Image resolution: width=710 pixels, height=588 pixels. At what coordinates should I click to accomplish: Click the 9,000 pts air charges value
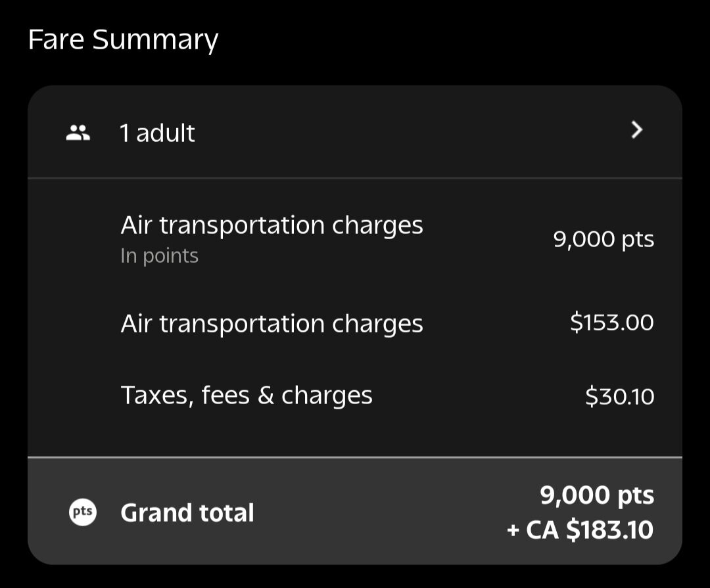tap(603, 239)
